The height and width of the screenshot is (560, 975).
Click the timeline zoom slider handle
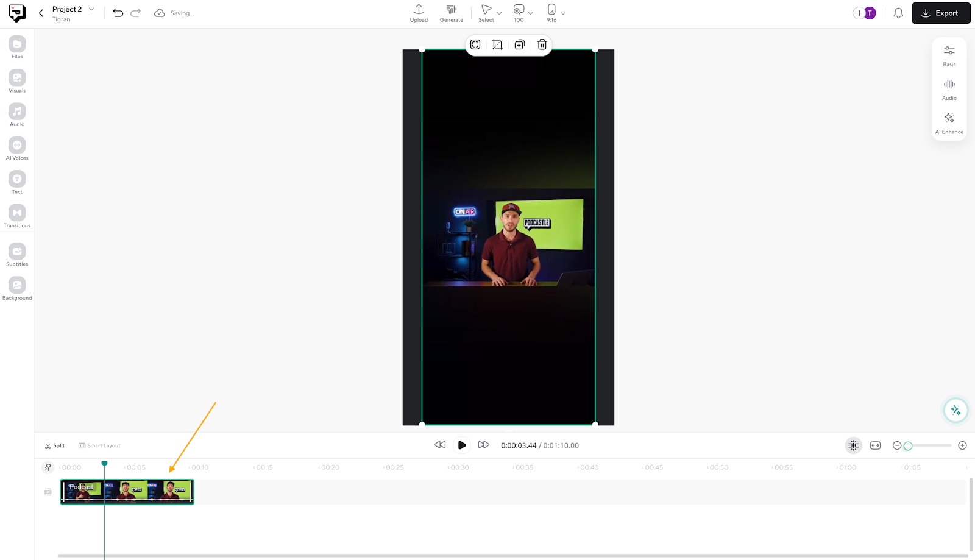coord(908,446)
